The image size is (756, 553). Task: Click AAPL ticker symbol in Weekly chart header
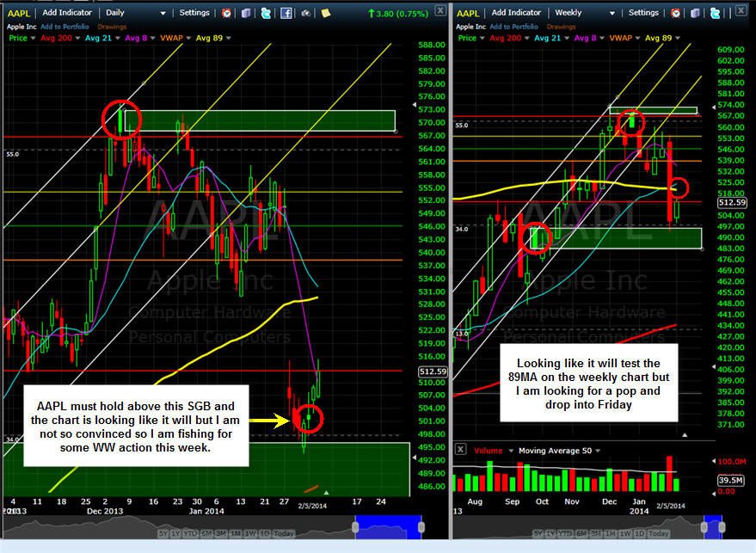468,13
